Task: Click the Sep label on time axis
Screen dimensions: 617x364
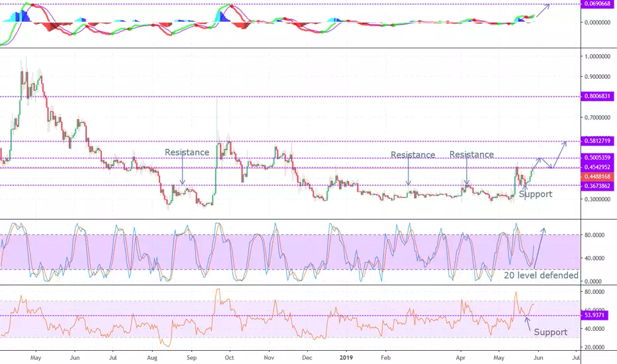Action: click(191, 357)
